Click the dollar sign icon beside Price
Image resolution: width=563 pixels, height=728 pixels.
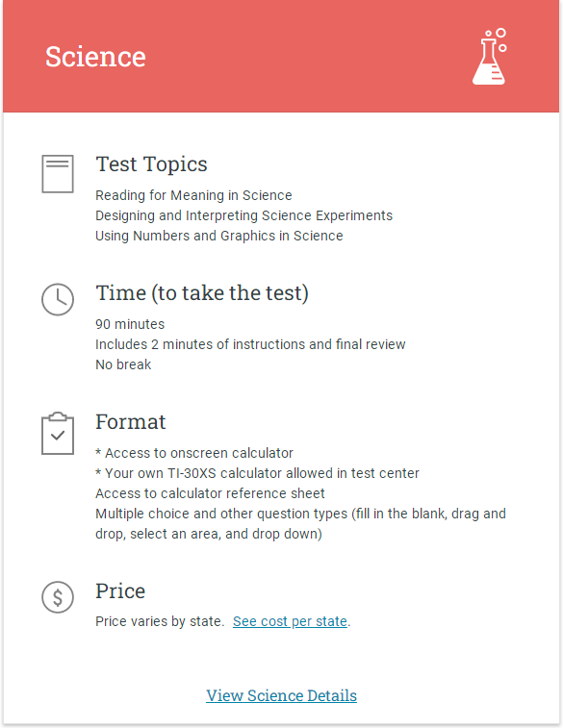(x=58, y=597)
